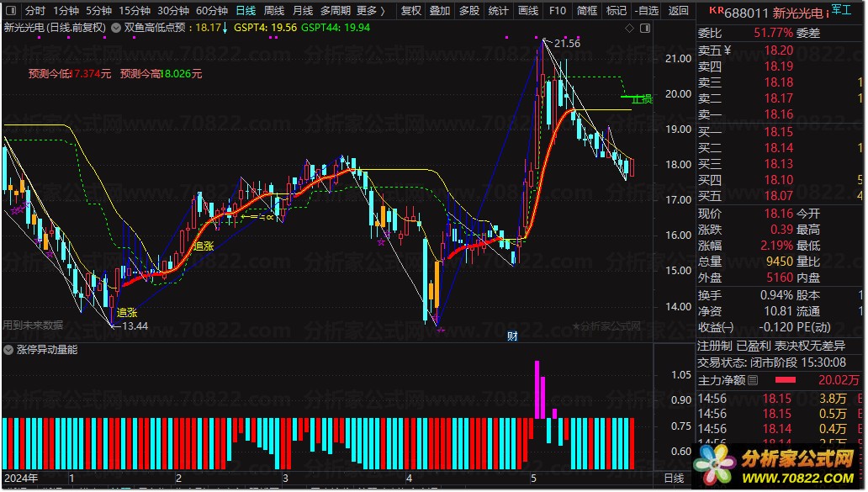Click the diamond icon at chart top-right
Screen dimensions: 868x492
click(629, 28)
